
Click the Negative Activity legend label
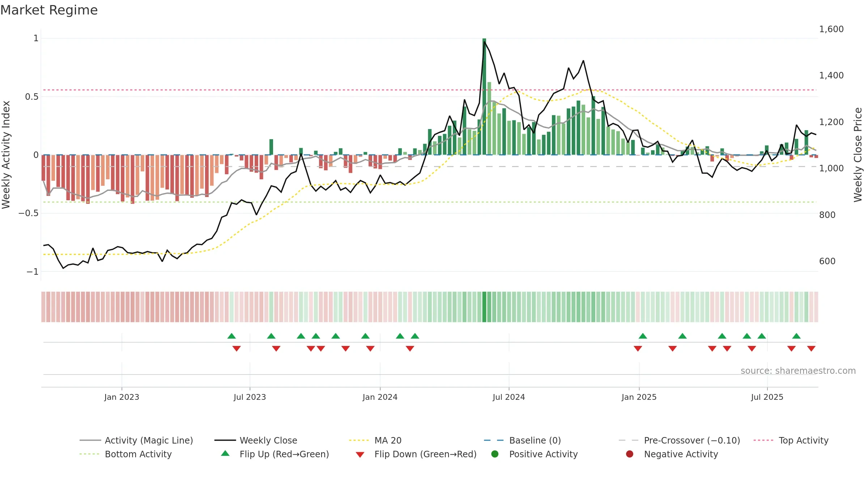(x=681, y=454)
